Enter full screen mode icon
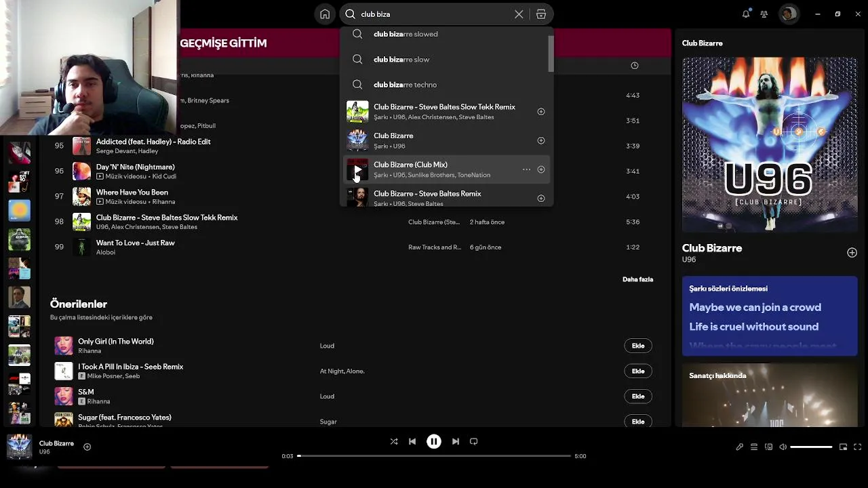 858,447
